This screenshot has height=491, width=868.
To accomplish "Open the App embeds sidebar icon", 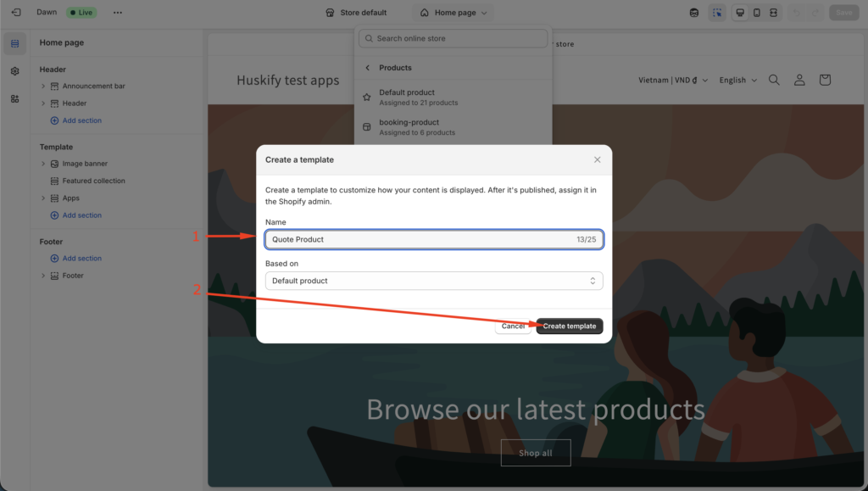I will (x=14, y=99).
